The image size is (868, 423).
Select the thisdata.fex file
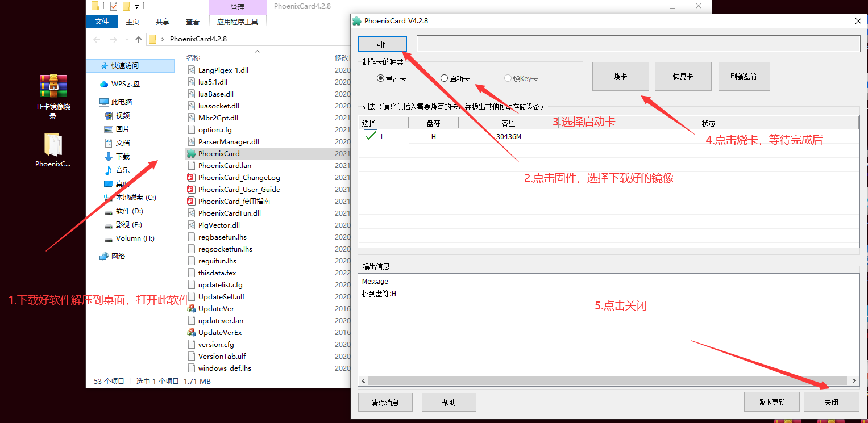click(217, 273)
